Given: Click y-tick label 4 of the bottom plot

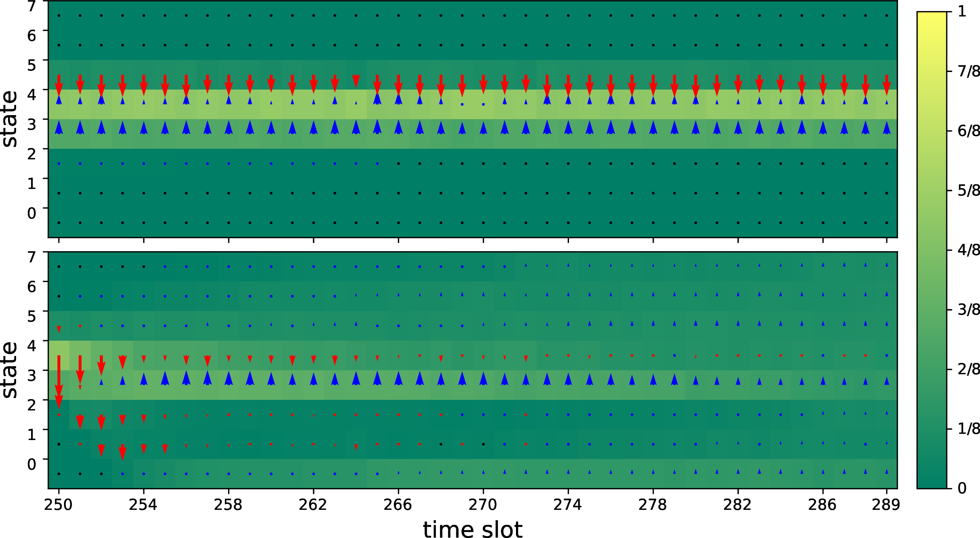Looking at the screenshot, I should pos(32,346).
